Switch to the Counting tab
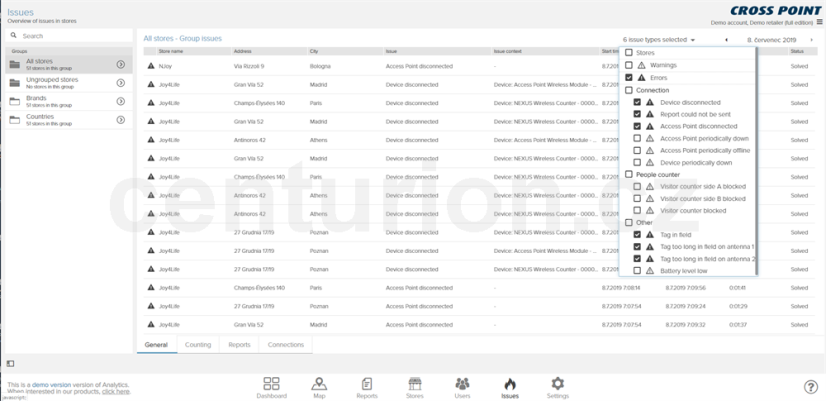Viewport: 826px width, 401px height. pyautogui.click(x=198, y=345)
